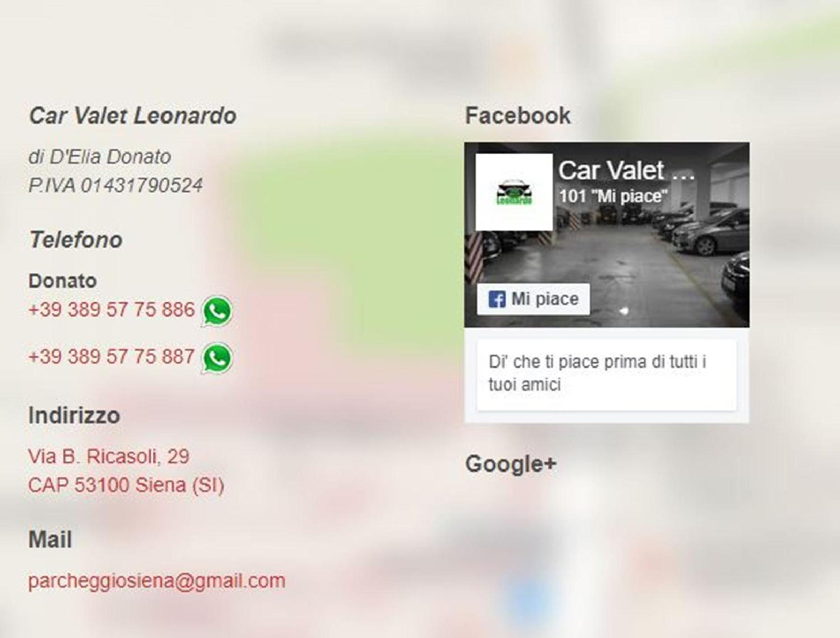Call phone number +39 389 57 75 886
840x638 pixels.
coord(111,309)
